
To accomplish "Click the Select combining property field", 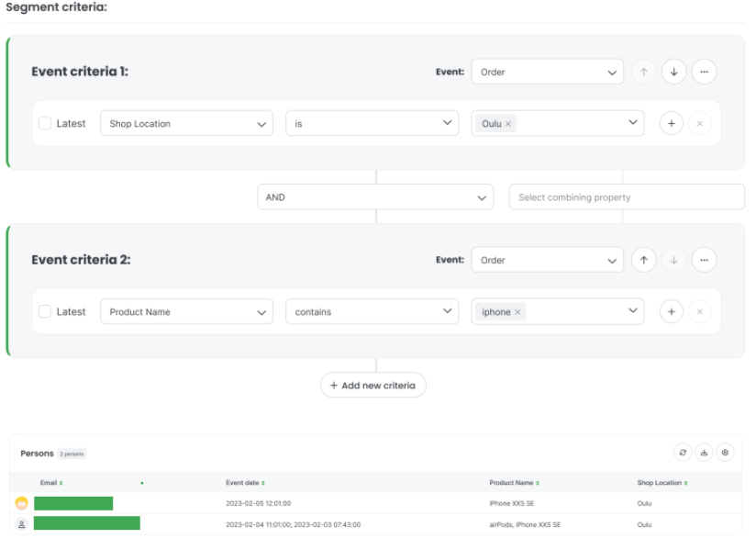I will [x=627, y=197].
